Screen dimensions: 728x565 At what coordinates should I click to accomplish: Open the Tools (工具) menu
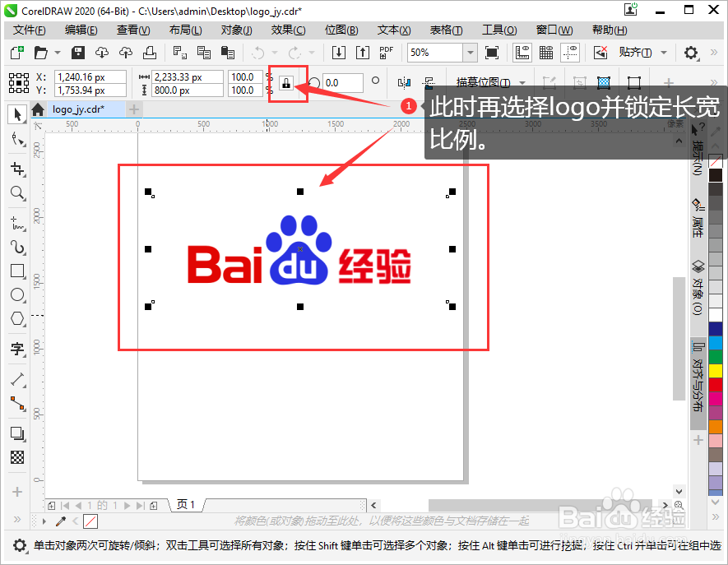click(x=499, y=30)
